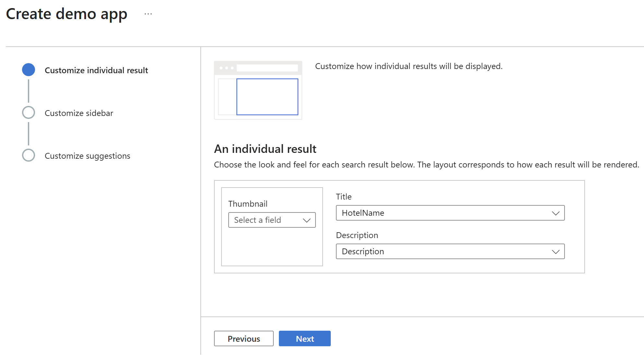
Task: Click the filled Customize individual result step circle
Action: pyautogui.click(x=29, y=70)
